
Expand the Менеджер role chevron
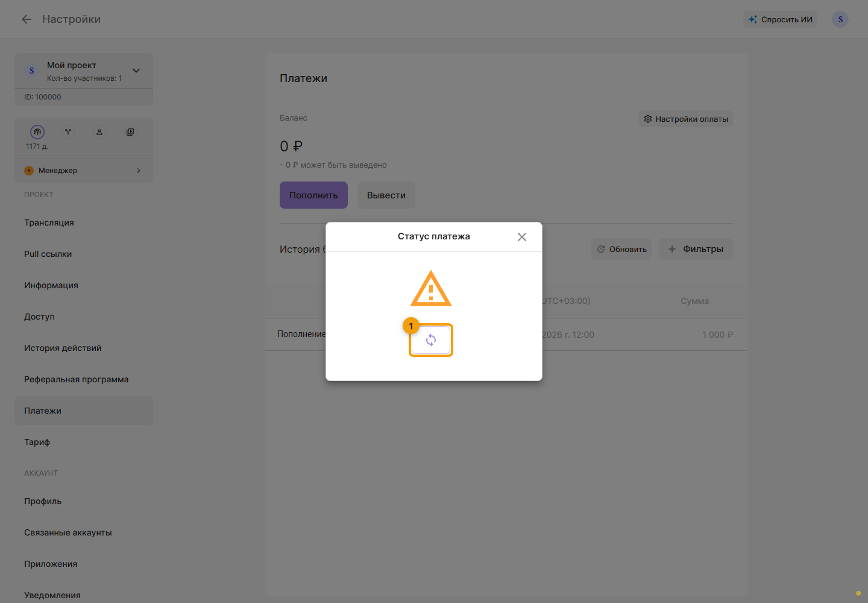point(139,171)
